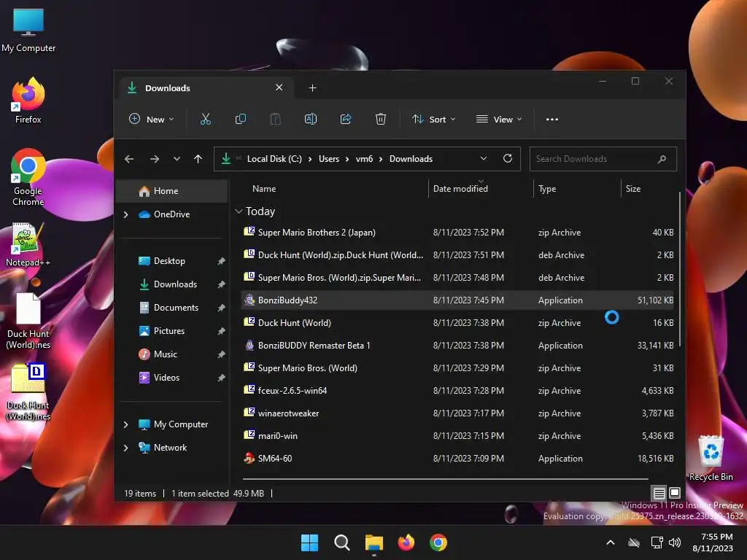Add a new tab with plus button

(x=312, y=88)
